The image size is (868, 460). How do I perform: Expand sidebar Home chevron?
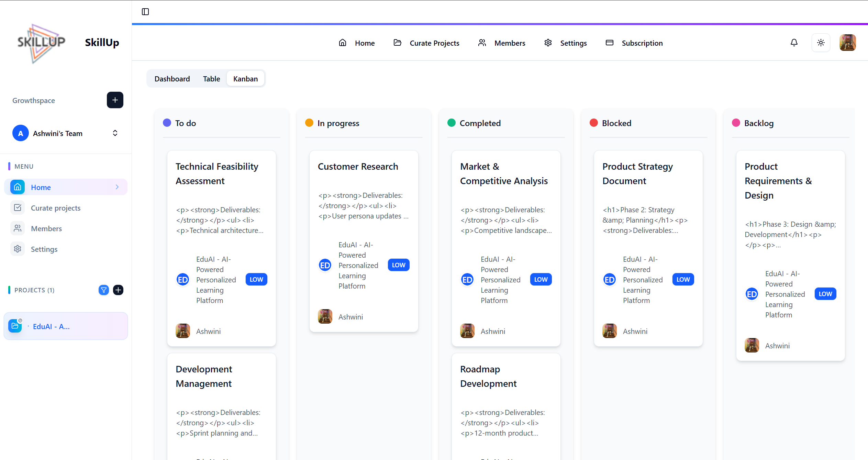tap(117, 187)
